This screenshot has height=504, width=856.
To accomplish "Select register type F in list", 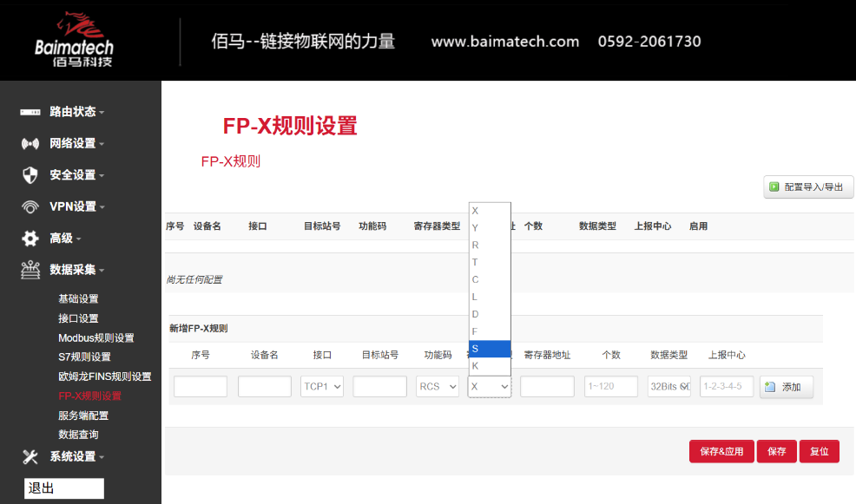I will 490,331.
